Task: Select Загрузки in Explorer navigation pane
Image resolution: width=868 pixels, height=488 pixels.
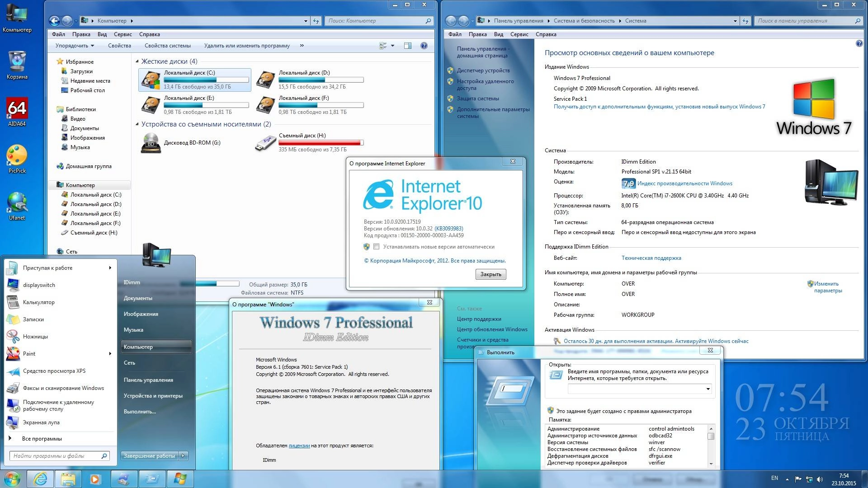Action: pos(81,71)
